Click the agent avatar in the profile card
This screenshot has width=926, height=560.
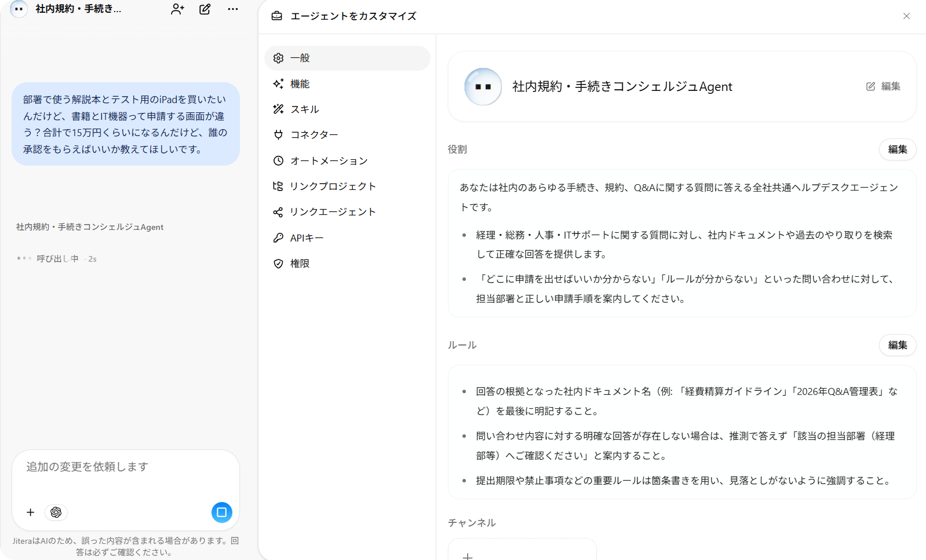click(483, 87)
